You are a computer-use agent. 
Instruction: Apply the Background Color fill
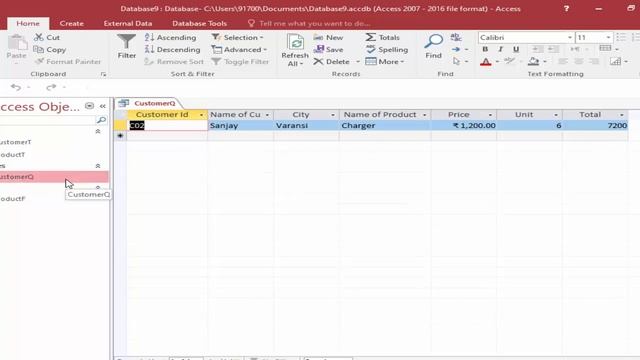[x=533, y=62]
